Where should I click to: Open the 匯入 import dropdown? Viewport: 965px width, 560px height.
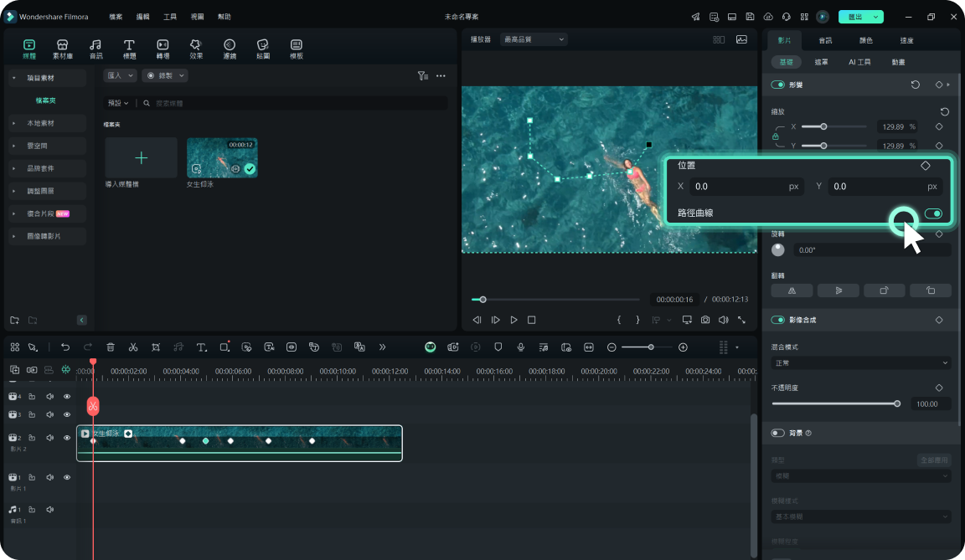pos(120,75)
